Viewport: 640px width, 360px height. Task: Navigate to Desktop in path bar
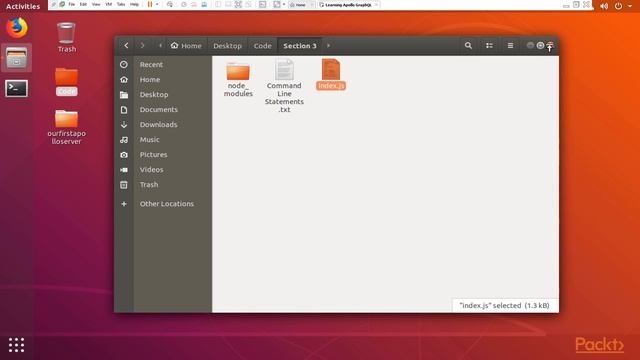[x=227, y=46]
